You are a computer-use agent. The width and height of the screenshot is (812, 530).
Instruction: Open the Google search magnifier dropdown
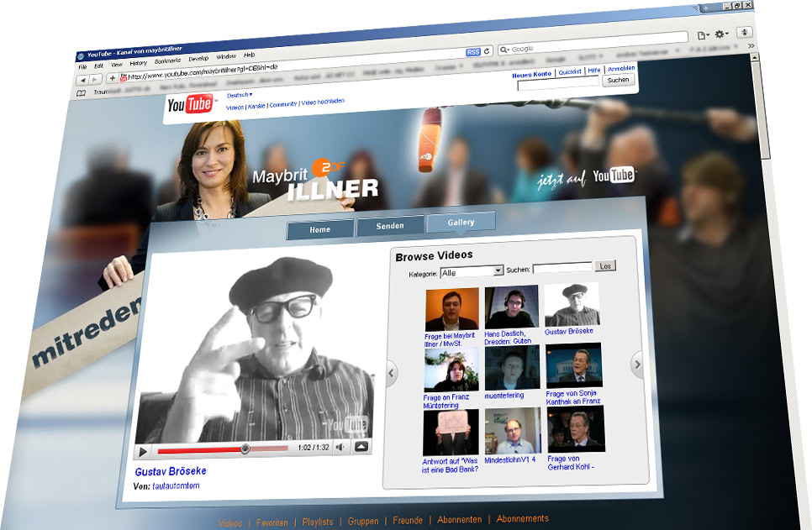click(x=504, y=50)
